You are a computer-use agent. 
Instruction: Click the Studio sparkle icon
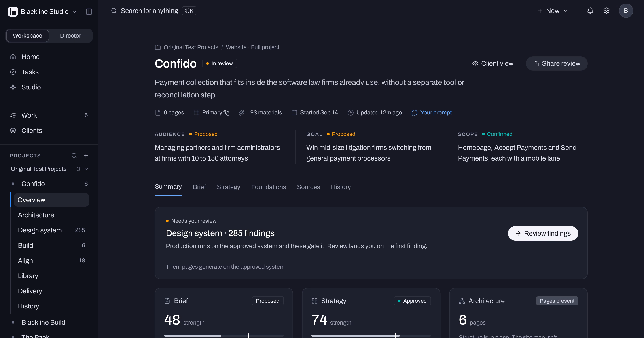pos(13,87)
